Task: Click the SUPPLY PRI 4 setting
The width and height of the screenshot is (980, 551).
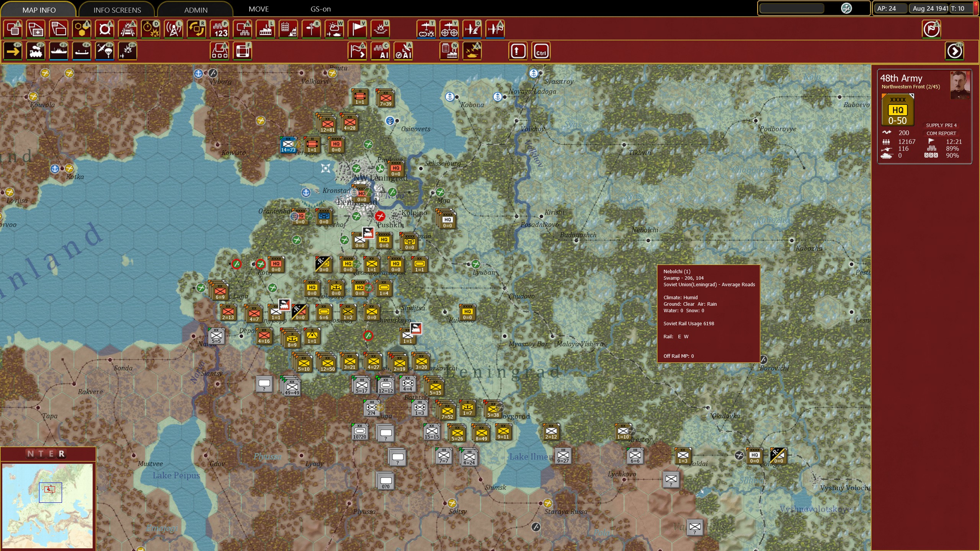Action: [941, 126]
